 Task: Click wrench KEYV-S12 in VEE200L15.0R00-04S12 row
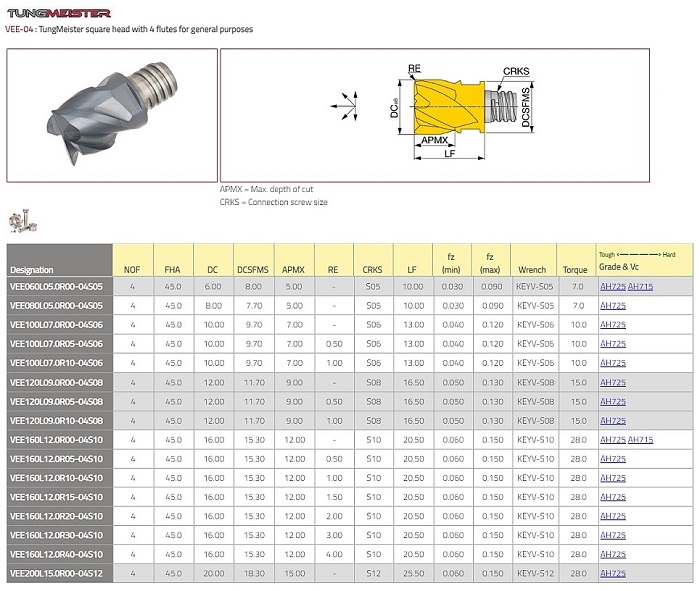pos(535,574)
